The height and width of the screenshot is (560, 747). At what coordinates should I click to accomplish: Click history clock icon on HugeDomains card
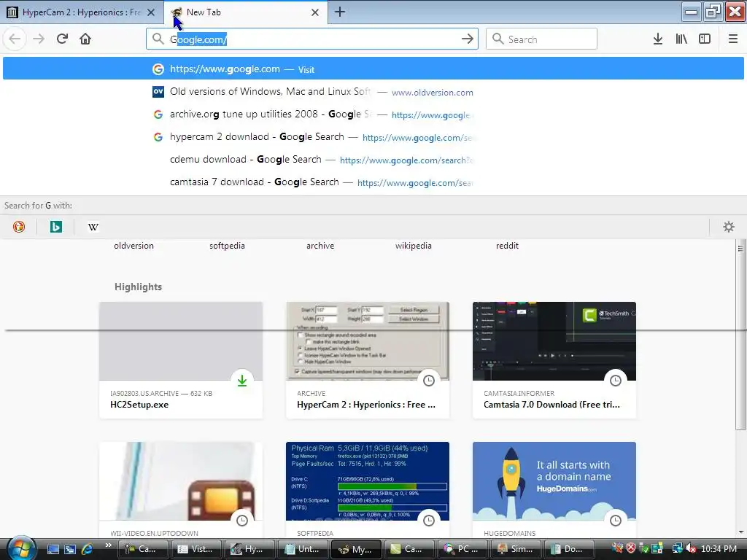pyautogui.click(x=616, y=521)
